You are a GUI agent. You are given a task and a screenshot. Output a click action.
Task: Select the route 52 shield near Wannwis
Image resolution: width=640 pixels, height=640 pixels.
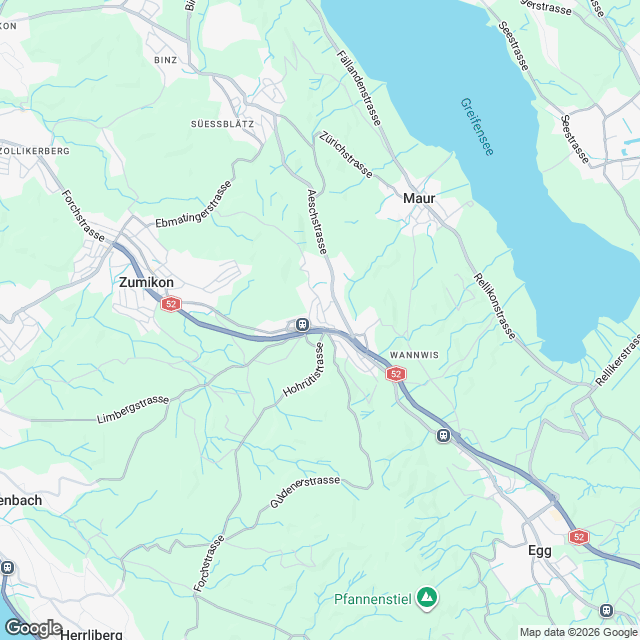click(x=396, y=374)
